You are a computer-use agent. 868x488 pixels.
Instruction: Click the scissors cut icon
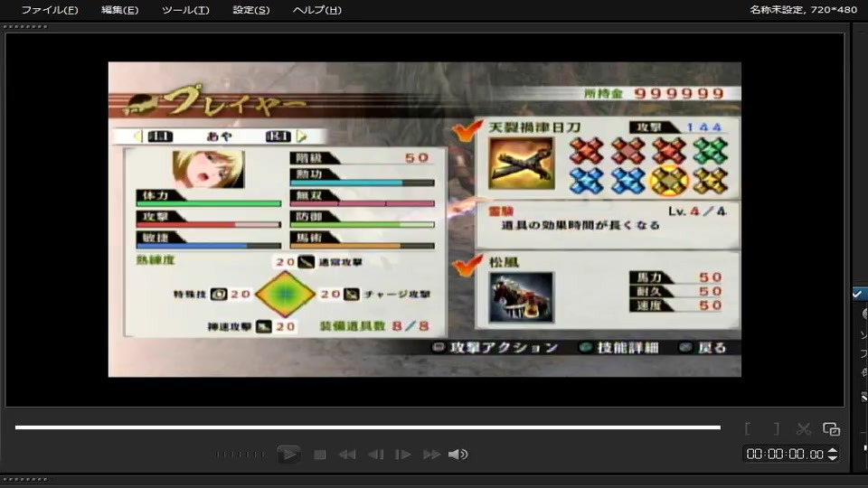[803, 428]
